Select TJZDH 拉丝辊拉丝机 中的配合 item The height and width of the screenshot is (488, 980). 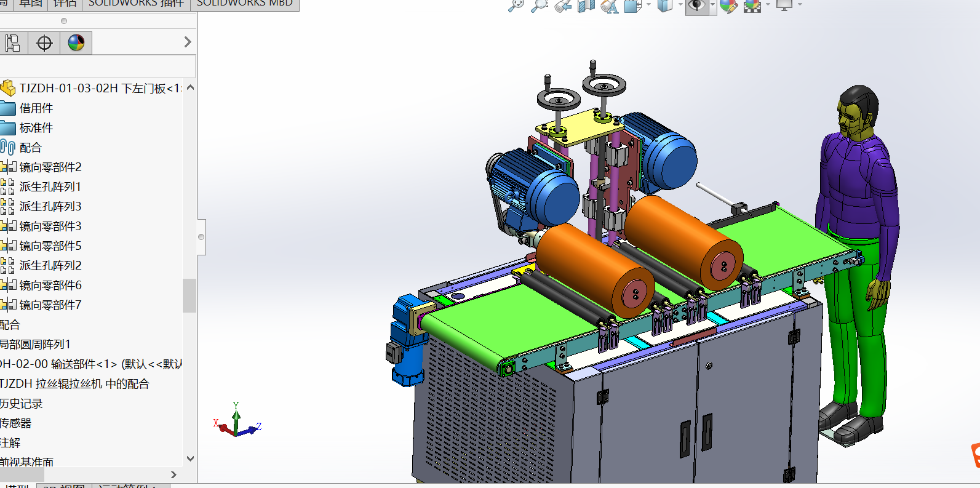[74, 384]
